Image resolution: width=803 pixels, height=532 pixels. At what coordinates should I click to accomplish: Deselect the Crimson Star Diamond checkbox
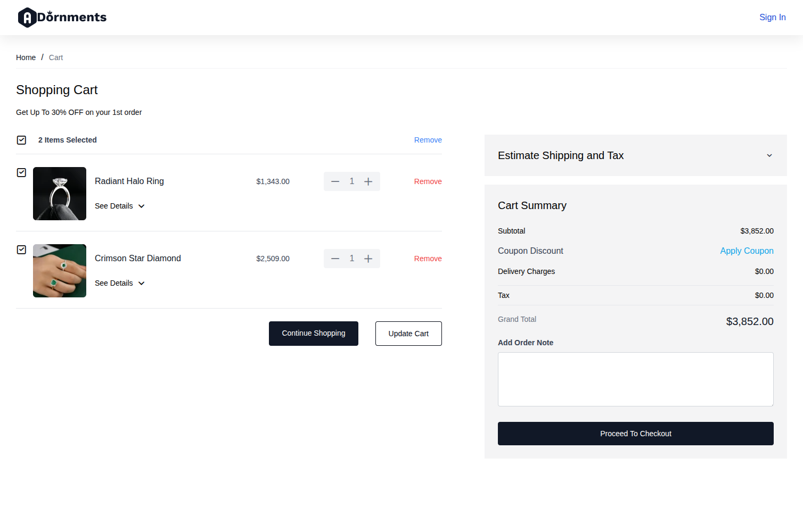pos(21,250)
